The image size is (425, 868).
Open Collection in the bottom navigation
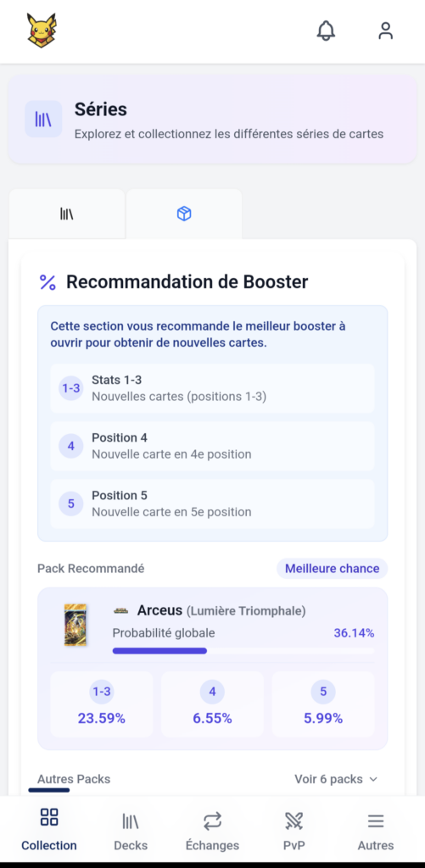(x=48, y=829)
